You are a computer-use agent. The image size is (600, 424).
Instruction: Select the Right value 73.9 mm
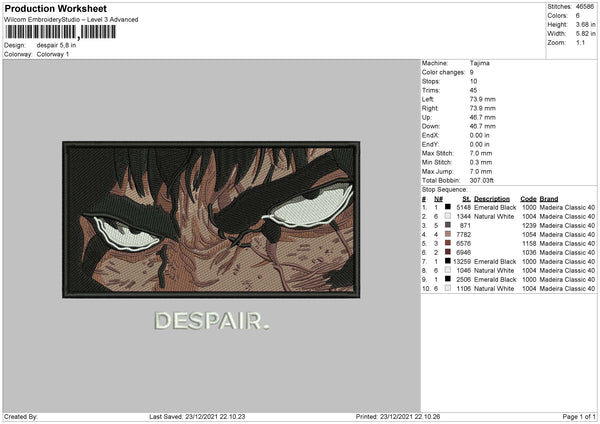(x=483, y=108)
